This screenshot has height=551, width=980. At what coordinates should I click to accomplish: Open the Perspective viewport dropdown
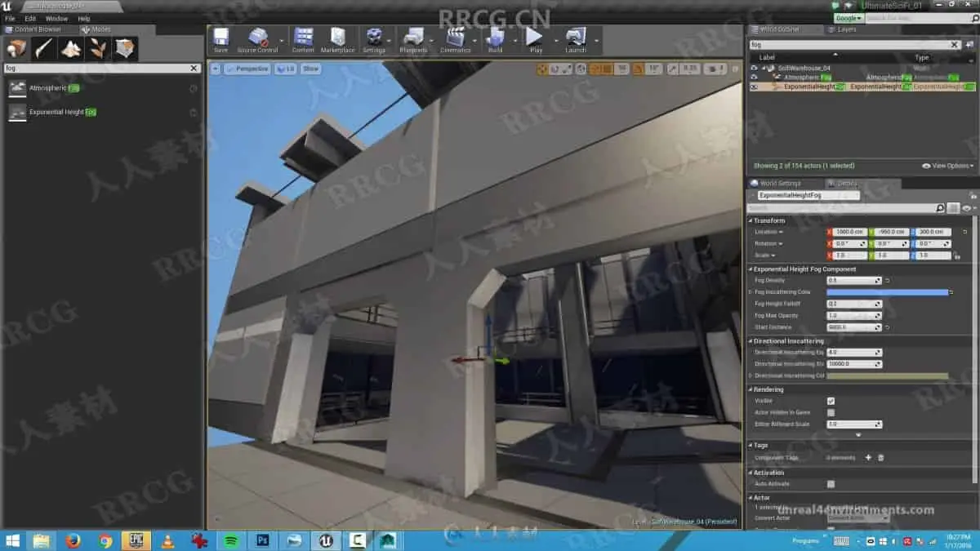247,69
